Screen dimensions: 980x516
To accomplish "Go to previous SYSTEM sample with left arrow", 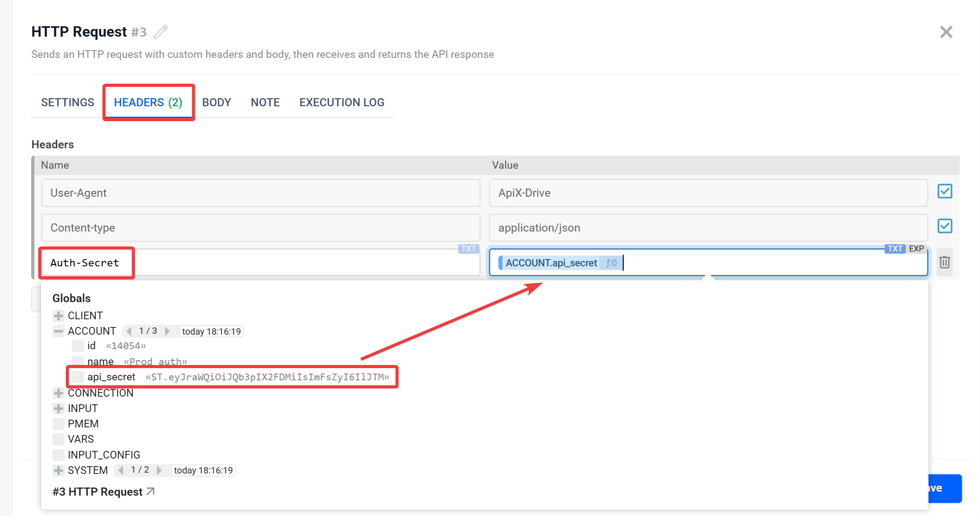I will tap(121, 470).
